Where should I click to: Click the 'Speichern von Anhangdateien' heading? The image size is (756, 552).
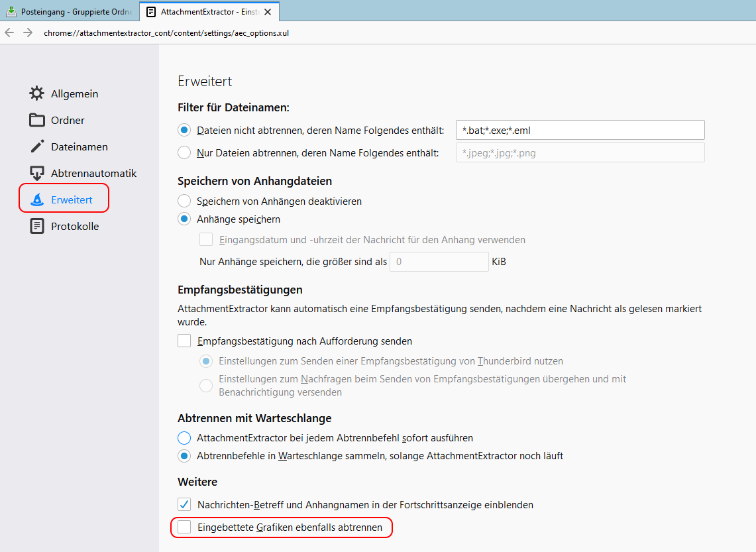254,181
